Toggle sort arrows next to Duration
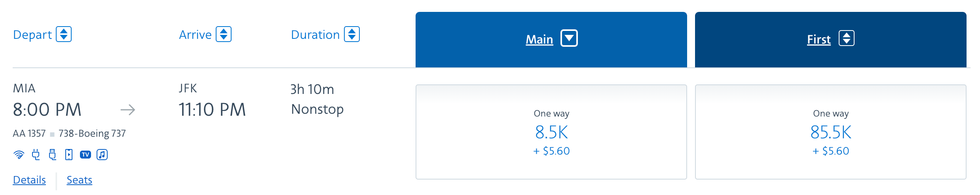980x195 pixels. pos(352,34)
